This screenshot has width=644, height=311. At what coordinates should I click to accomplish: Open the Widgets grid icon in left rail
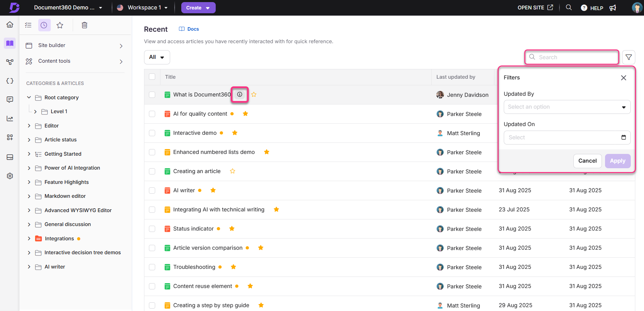coord(10,137)
